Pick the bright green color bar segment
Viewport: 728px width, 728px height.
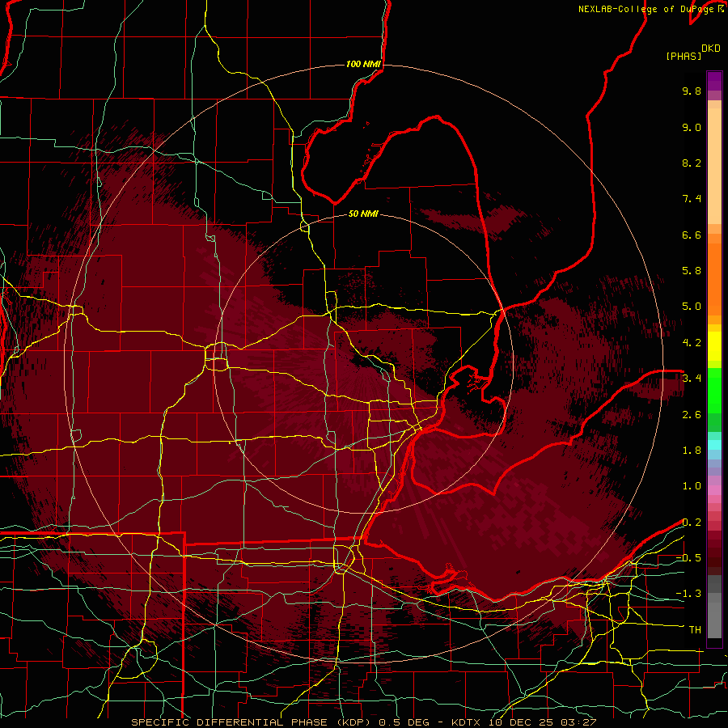(714, 390)
